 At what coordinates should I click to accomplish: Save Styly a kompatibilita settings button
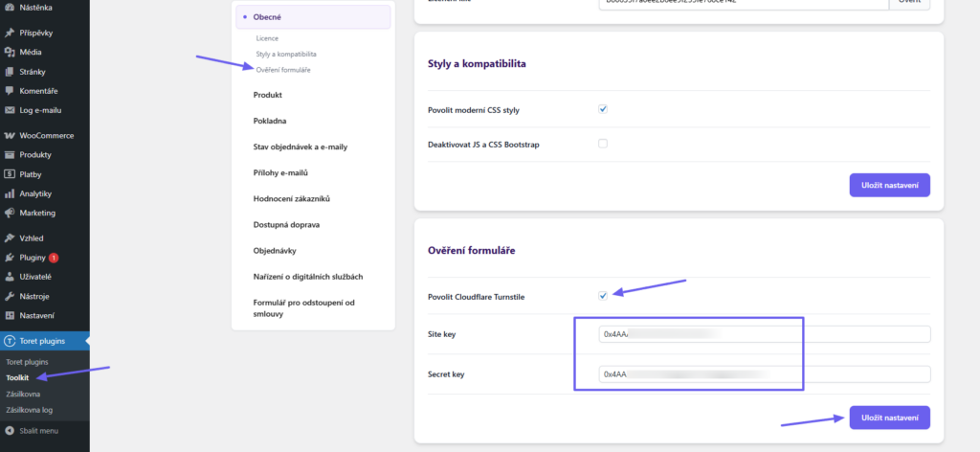[889, 185]
